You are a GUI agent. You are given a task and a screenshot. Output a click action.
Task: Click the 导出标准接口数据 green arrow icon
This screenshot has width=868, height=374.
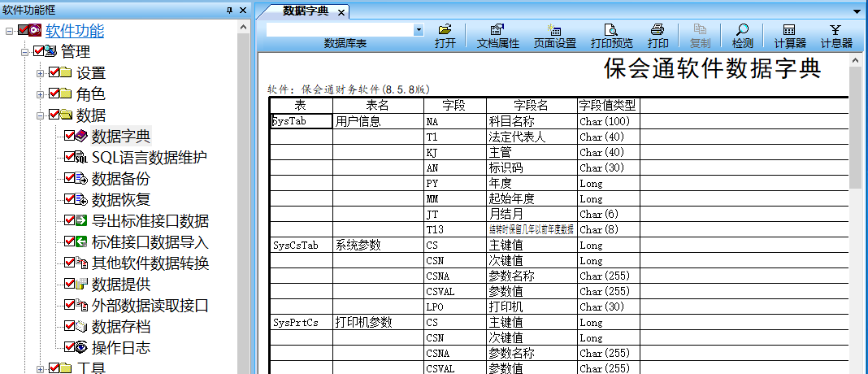[x=80, y=220]
